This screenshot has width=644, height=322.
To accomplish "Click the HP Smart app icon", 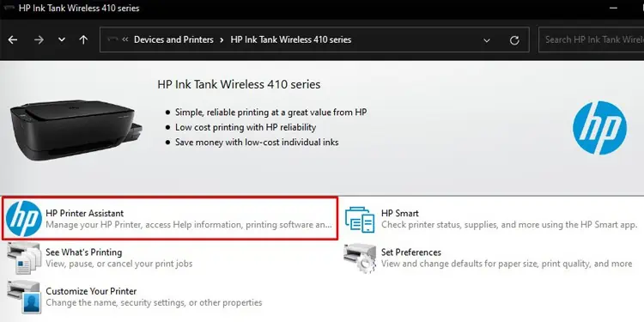I will tap(360, 219).
